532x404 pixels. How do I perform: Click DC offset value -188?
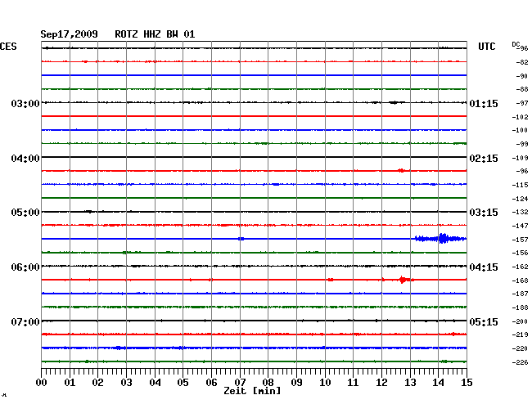pos(520,307)
